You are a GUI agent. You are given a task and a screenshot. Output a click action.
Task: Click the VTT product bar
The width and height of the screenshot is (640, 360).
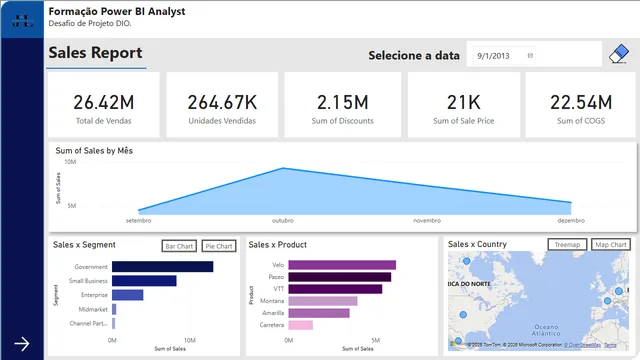pyautogui.click(x=335, y=289)
